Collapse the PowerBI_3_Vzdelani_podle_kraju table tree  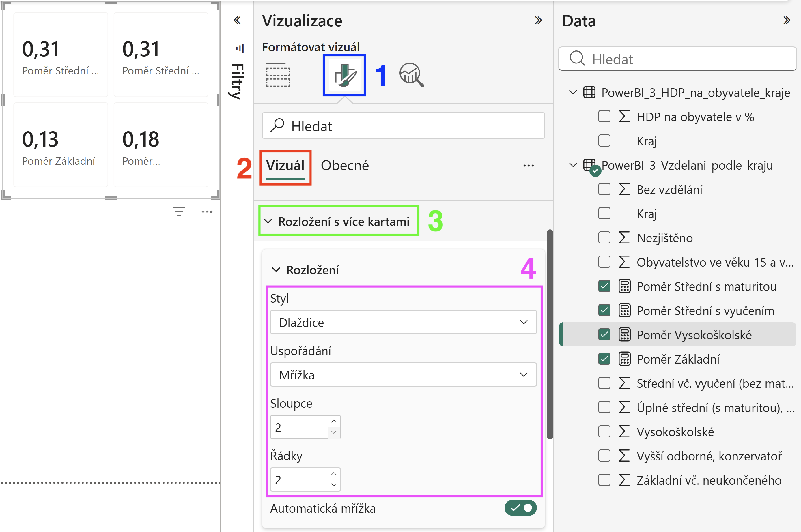573,165
